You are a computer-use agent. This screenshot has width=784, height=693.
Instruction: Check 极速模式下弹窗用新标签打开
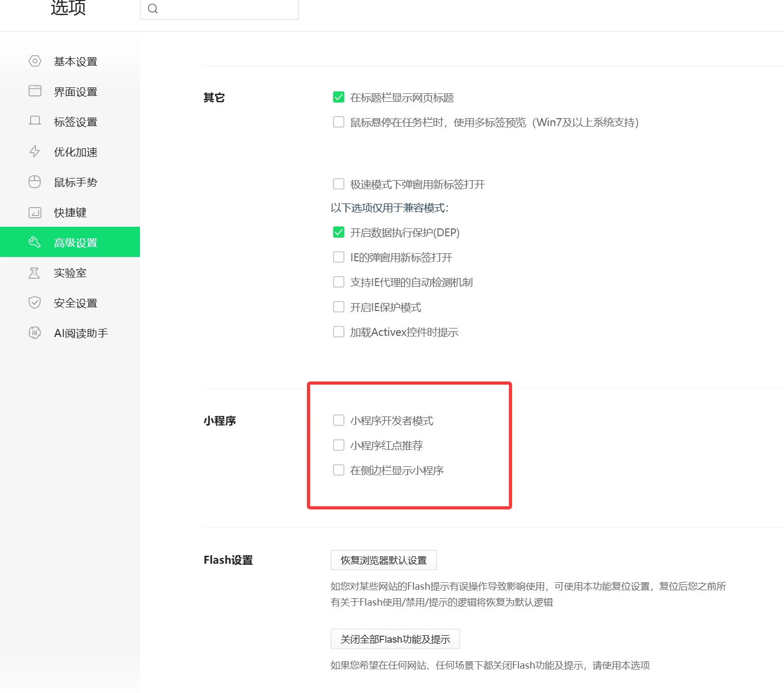click(x=339, y=184)
